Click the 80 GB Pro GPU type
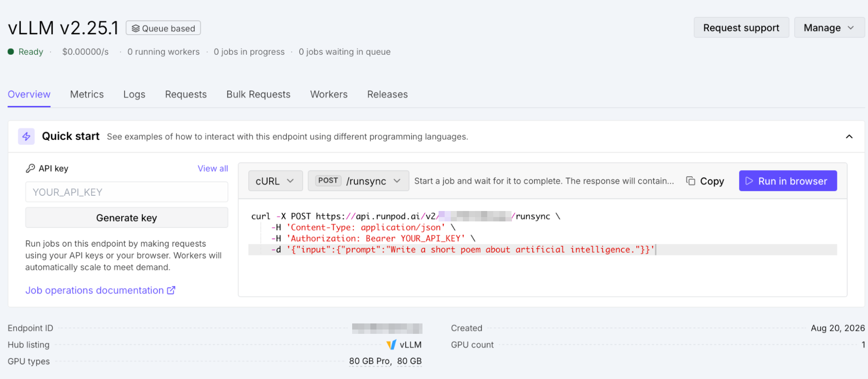Image resolution: width=868 pixels, height=379 pixels. coord(370,361)
